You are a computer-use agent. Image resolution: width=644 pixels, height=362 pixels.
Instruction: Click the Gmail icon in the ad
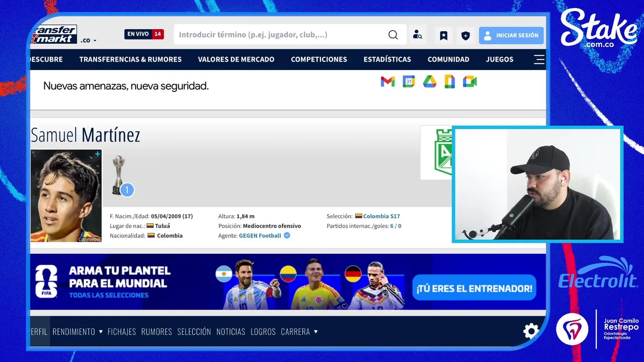coord(387,81)
